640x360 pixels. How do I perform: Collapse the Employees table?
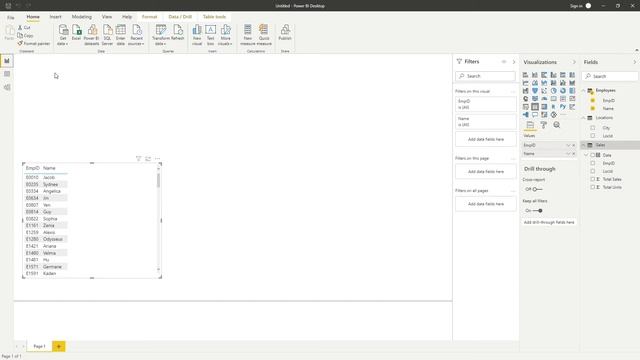pyautogui.click(x=584, y=90)
